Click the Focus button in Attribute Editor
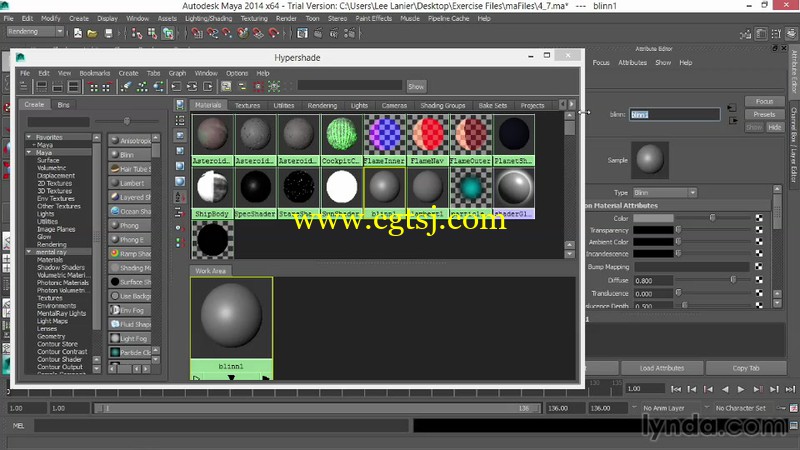Viewport: 800px width, 450px height. pyautogui.click(x=764, y=101)
